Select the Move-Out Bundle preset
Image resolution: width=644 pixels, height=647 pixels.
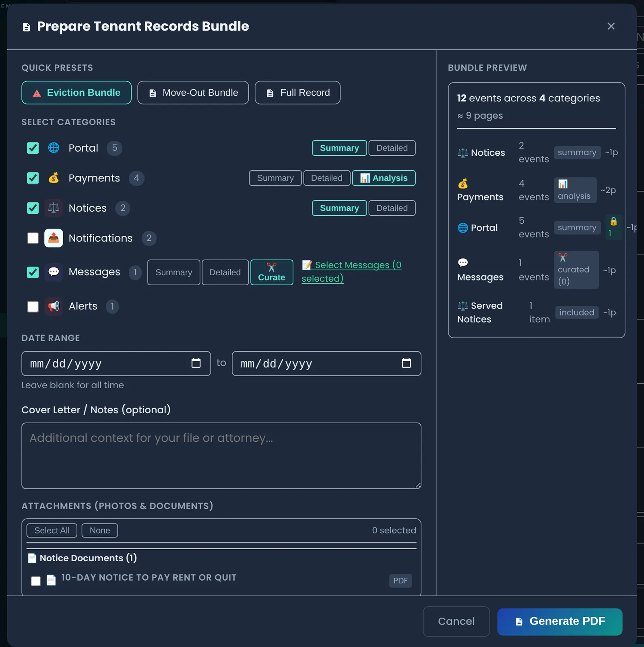click(x=193, y=93)
